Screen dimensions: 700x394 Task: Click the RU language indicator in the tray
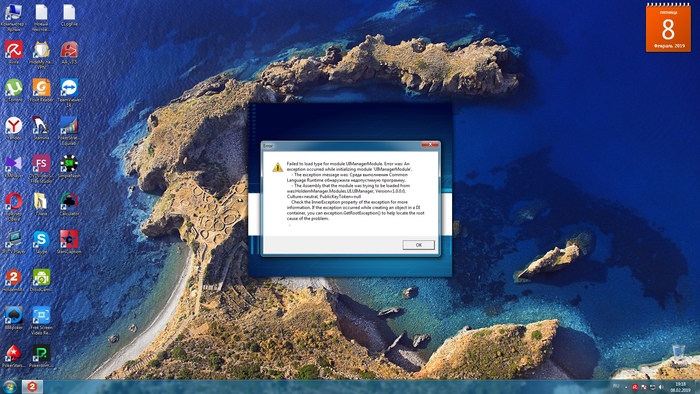click(x=616, y=386)
